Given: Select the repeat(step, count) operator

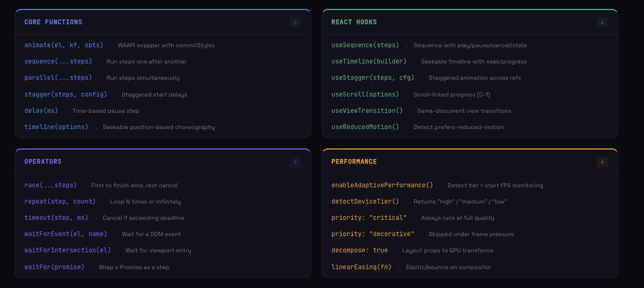Looking at the screenshot, I should point(60,201).
